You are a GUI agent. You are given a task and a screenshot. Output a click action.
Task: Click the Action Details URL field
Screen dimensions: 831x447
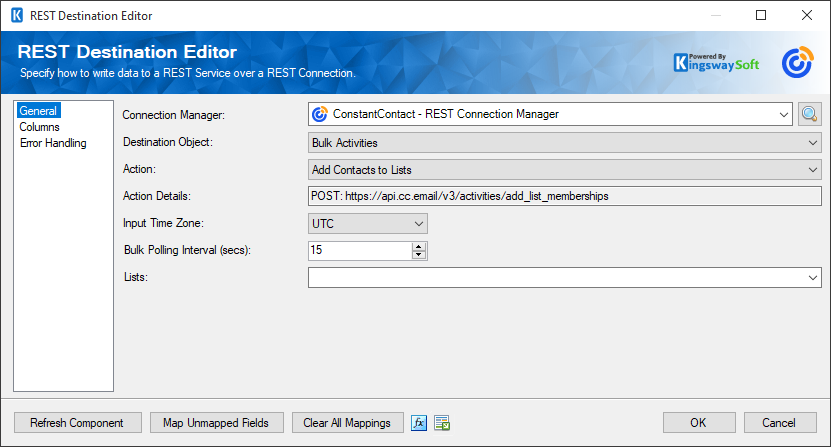564,196
